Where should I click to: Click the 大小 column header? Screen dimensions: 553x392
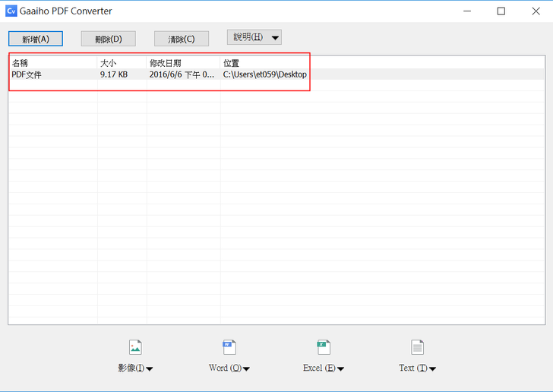[122, 63]
